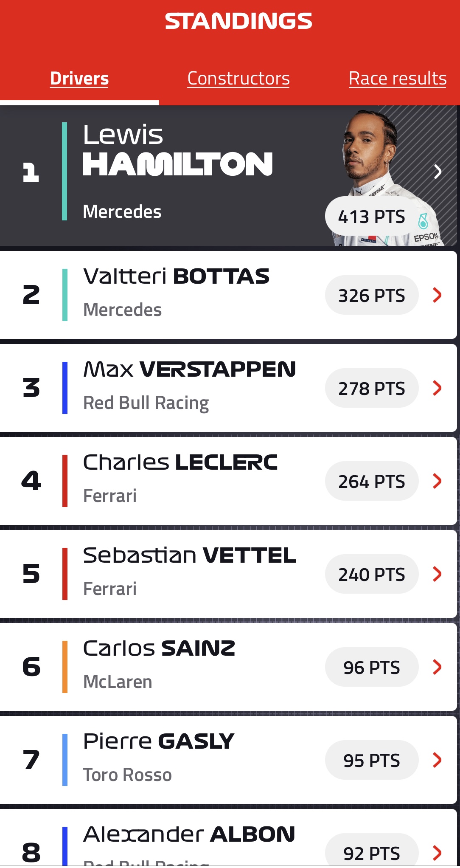The image size is (460, 868).
Task: Tap the 95 PTS pill for Gasly
Action: click(371, 760)
